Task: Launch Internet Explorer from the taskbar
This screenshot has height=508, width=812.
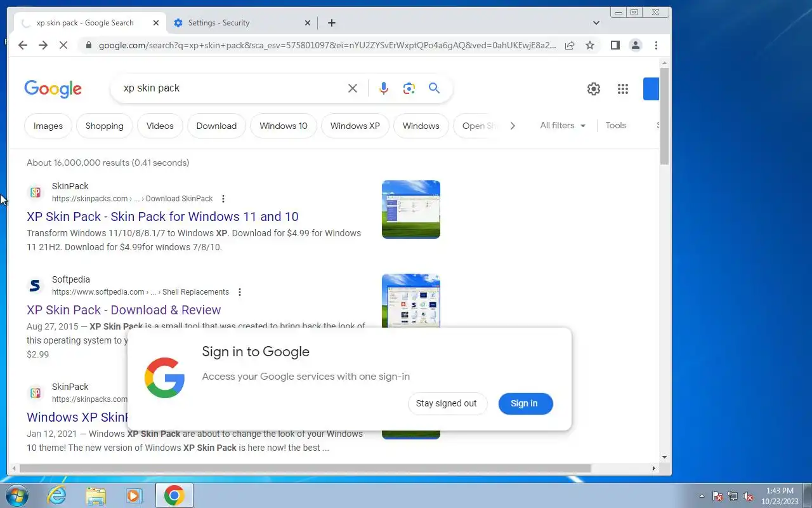Action: (x=57, y=495)
